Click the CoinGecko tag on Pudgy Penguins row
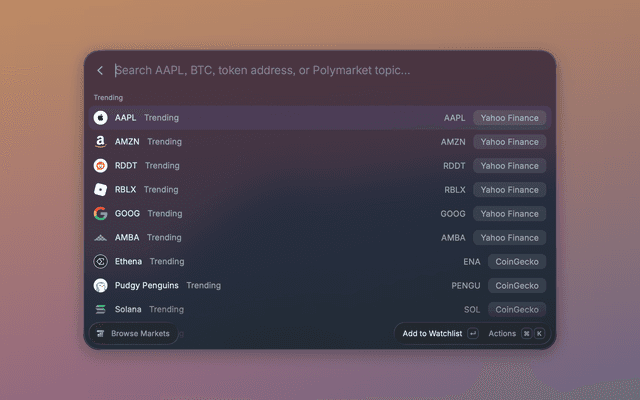 517,286
